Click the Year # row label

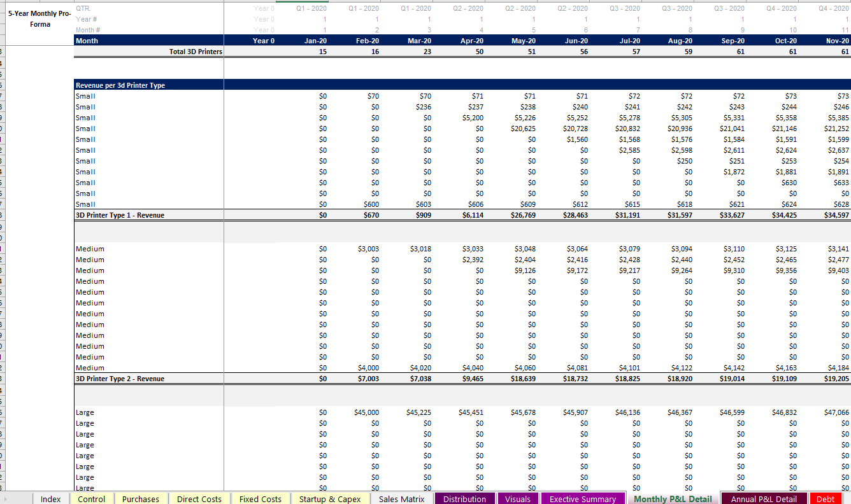pos(86,19)
